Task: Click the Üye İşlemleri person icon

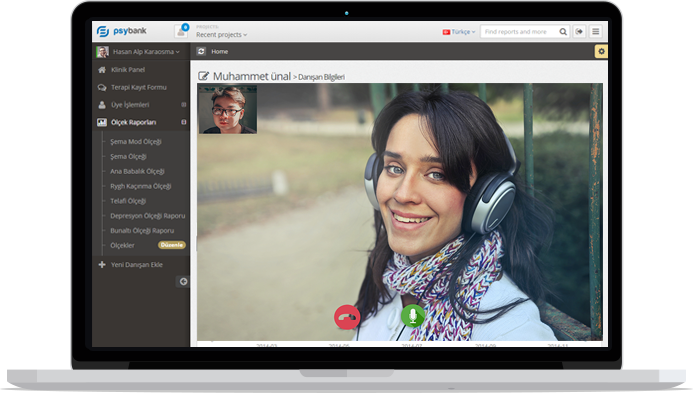Action: click(x=102, y=105)
